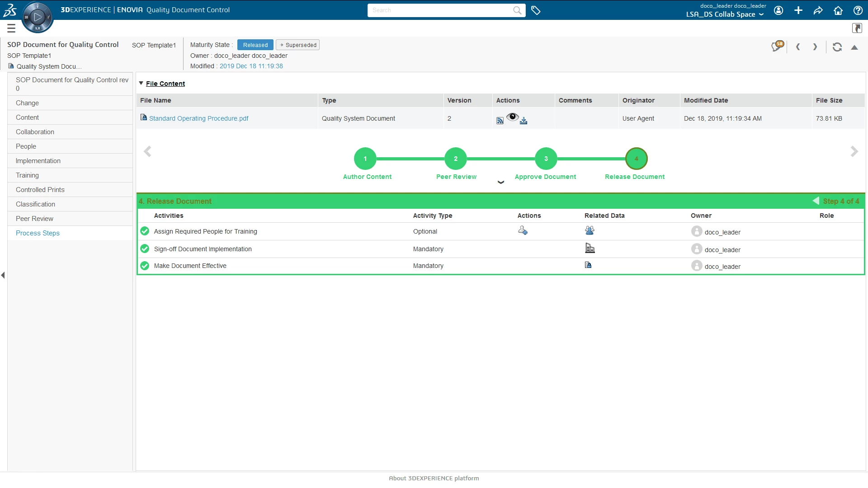
Task: Click the Share arrow icon
Action: tap(818, 10)
